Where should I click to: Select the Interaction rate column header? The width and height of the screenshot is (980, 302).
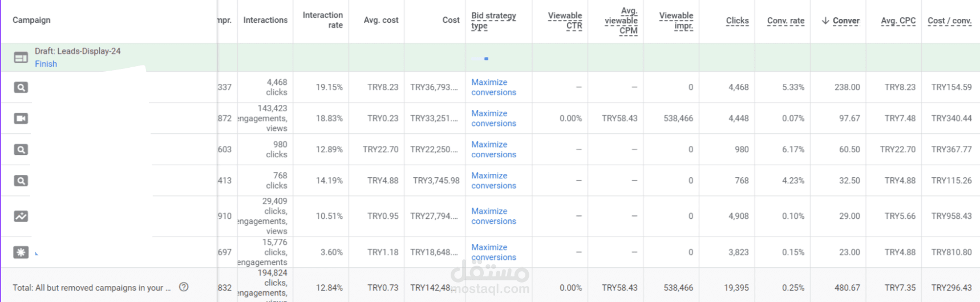tap(323, 20)
